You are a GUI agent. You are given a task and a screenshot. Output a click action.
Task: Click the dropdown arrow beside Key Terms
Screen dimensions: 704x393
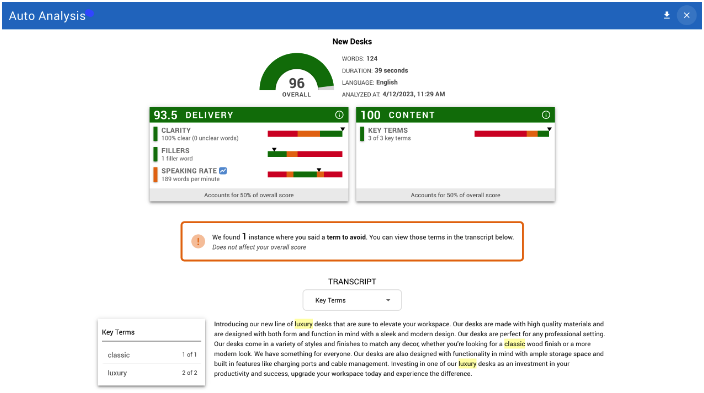(388, 300)
